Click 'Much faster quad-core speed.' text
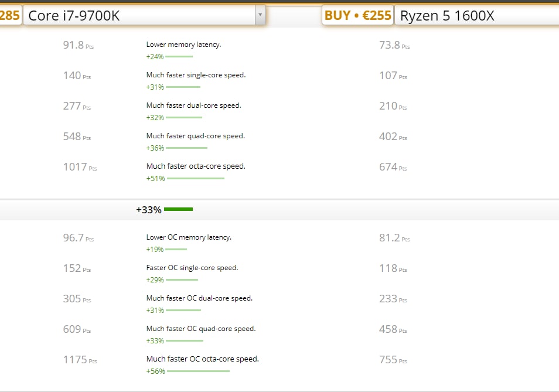 pos(195,136)
